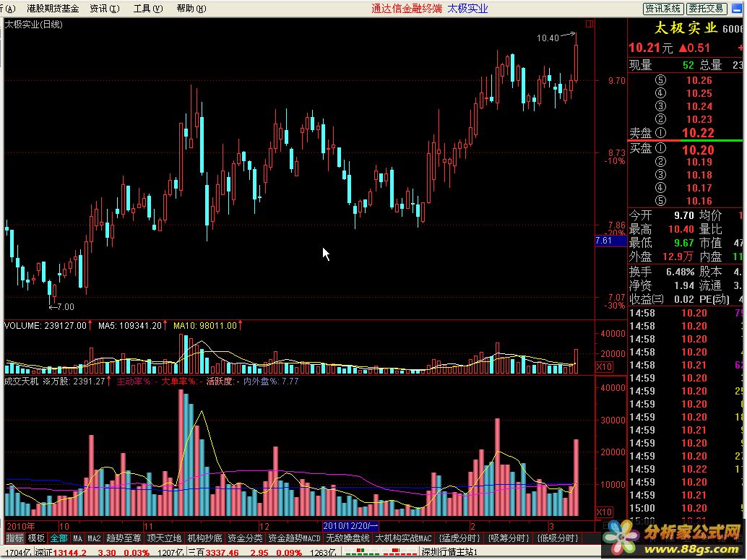Select the {低吸分时} tab
The image size is (747, 560).
point(558,538)
